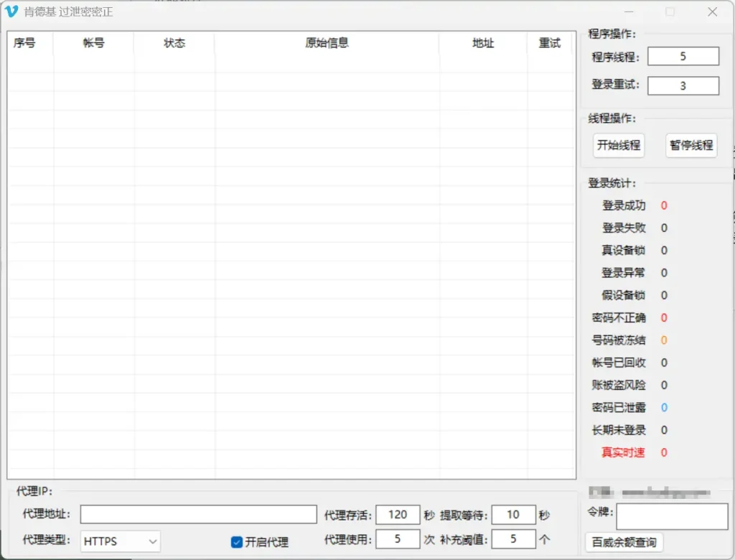Viewport: 735px width, 560px height.
Task: Click inside the 令牌 token input field
Action: pos(672,515)
